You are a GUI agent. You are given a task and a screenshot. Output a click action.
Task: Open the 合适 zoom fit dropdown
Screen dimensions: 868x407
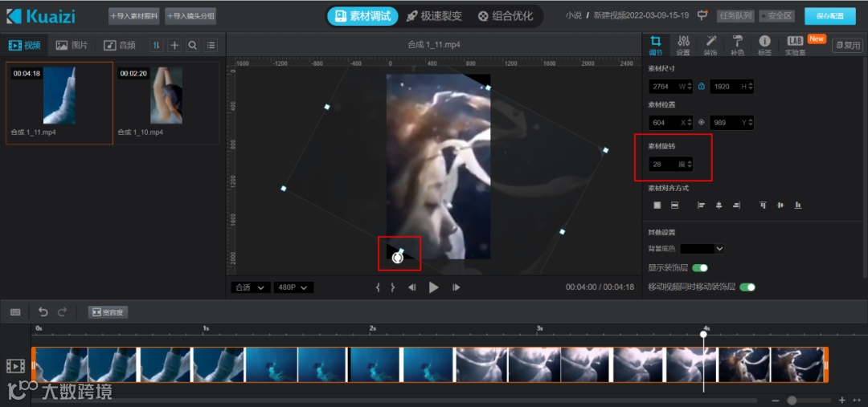(x=251, y=287)
